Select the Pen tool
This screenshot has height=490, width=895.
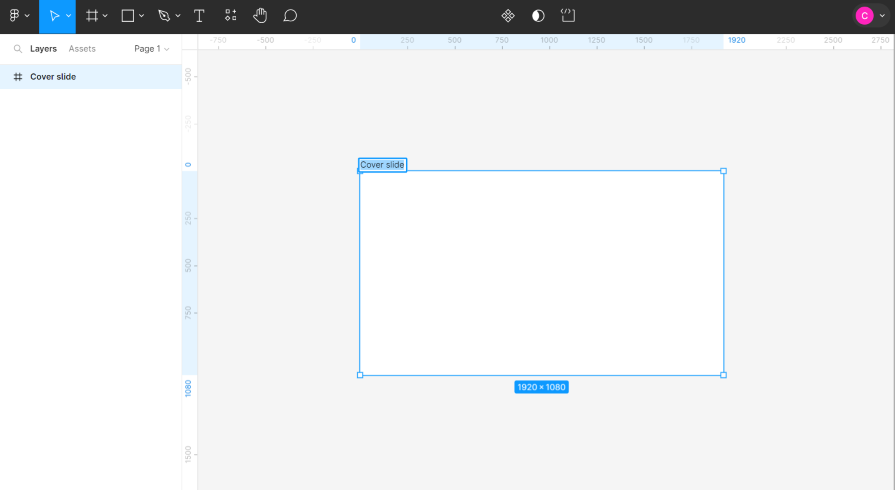tap(164, 16)
